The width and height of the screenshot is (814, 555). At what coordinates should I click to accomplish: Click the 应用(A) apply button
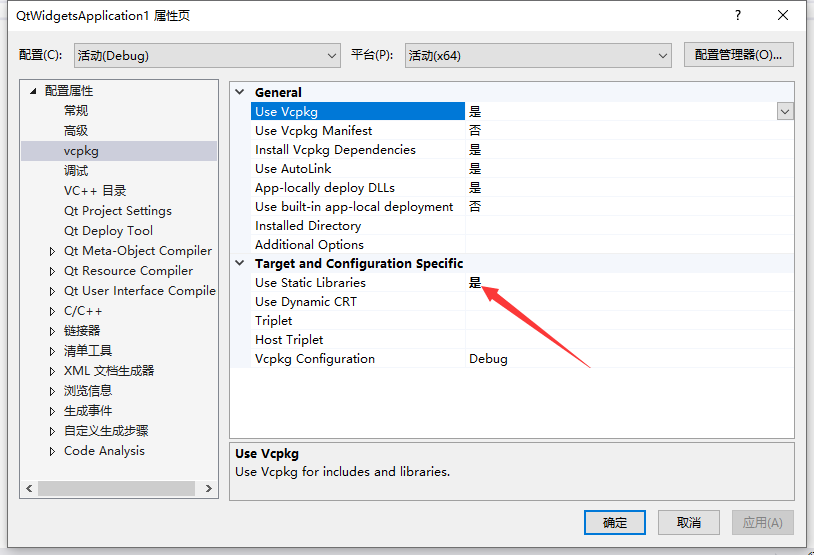point(763,522)
